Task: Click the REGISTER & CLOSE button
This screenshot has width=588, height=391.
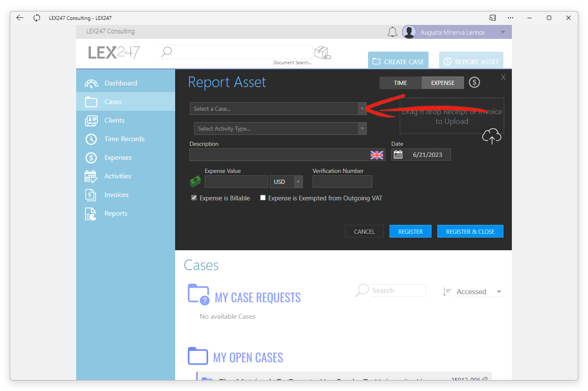Action: coord(470,232)
